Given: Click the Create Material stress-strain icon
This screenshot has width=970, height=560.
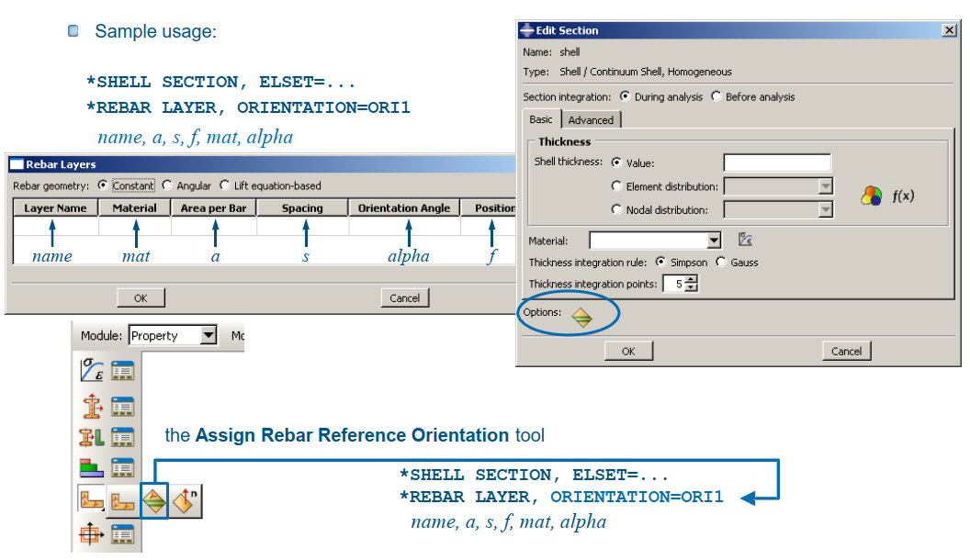Looking at the screenshot, I should point(93,371).
